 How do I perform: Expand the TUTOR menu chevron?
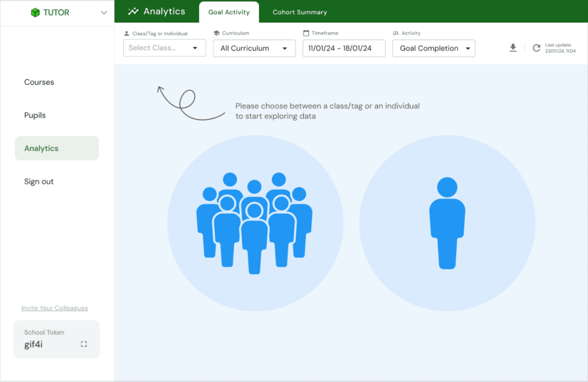coord(104,13)
